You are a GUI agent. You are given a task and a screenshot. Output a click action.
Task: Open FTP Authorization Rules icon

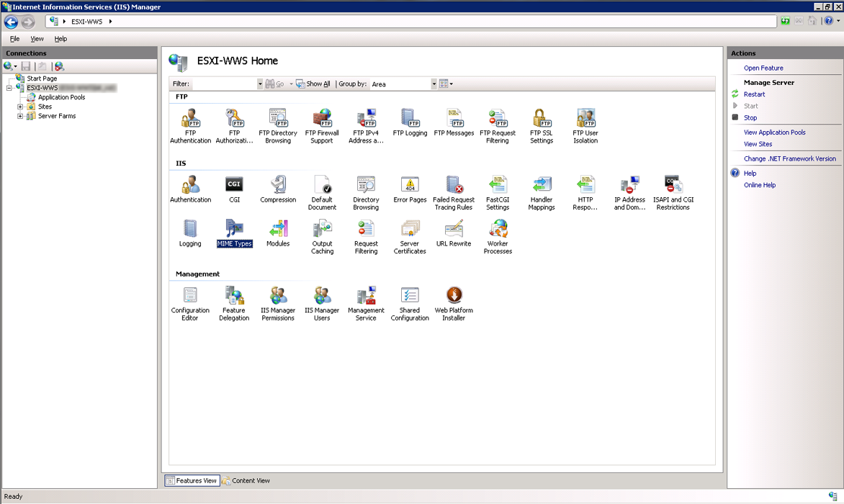coord(234,126)
